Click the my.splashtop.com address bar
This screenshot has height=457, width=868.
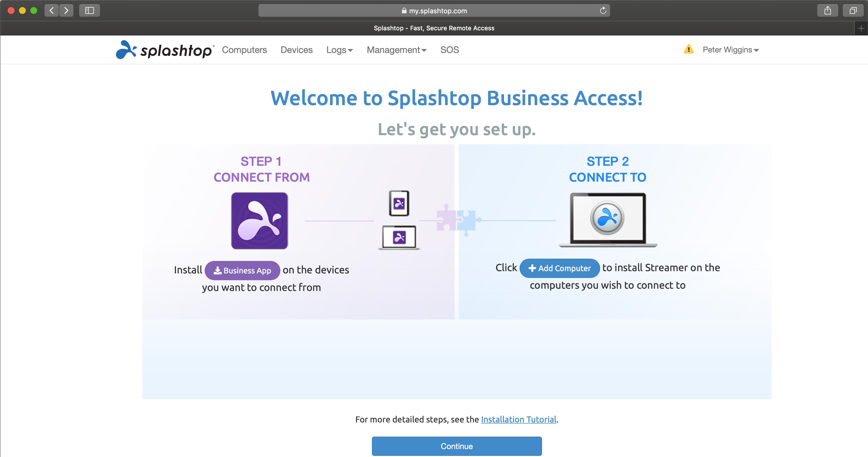click(x=434, y=10)
